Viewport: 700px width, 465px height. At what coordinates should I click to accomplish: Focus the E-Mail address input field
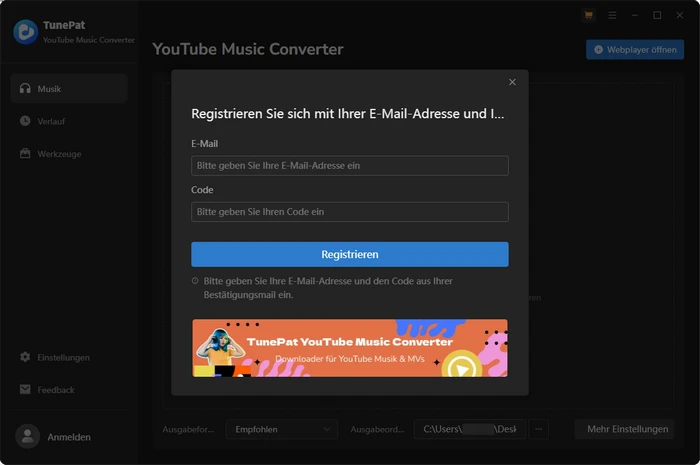[350, 166]
